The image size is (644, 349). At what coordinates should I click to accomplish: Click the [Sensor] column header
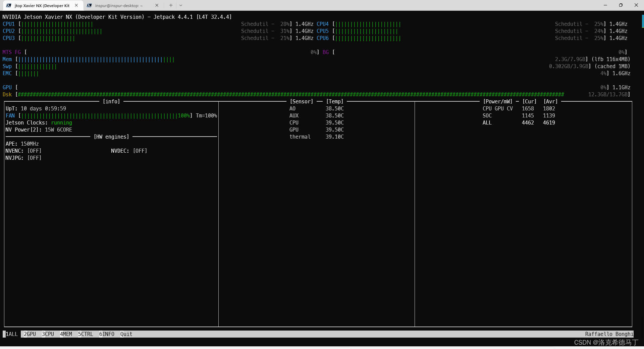[x=302, y=102]
